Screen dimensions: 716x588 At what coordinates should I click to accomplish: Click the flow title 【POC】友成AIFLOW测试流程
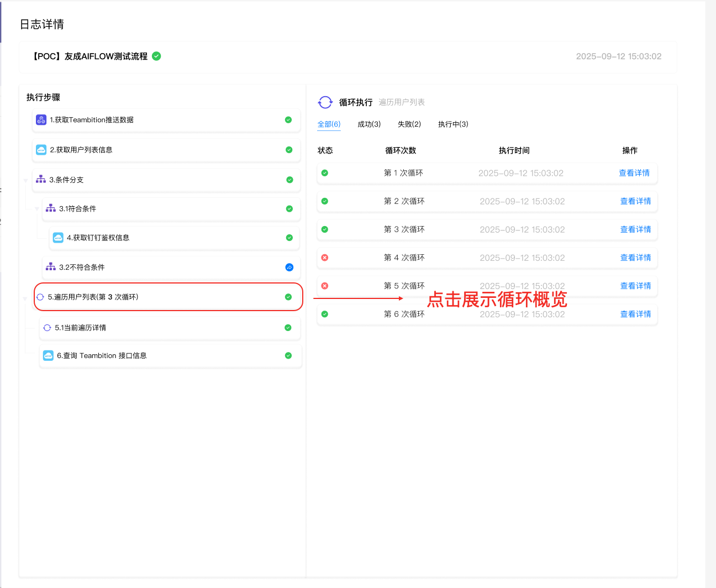click(89, 56)
